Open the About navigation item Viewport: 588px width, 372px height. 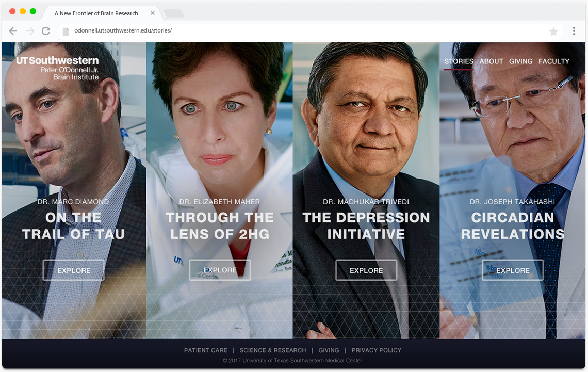pyautogui.click(x=491, y=61)
